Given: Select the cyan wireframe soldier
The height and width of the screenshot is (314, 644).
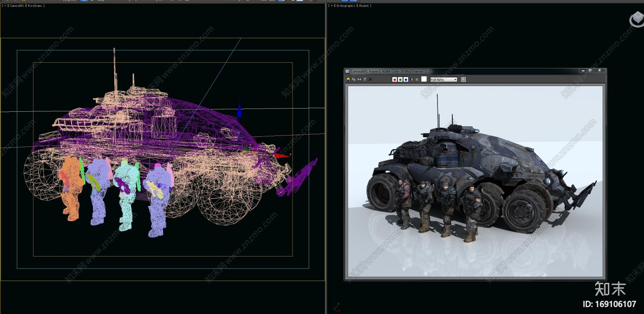Looking at the screenshot, I should 126,195.
